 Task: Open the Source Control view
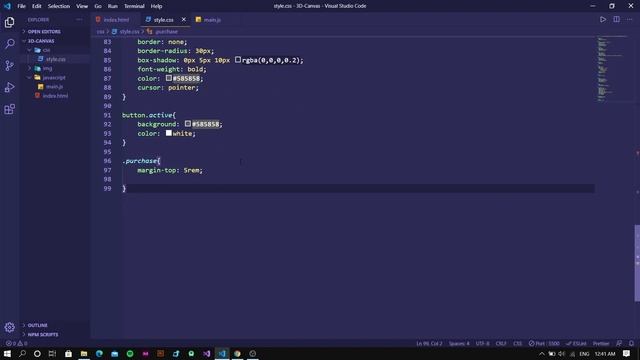9,65
